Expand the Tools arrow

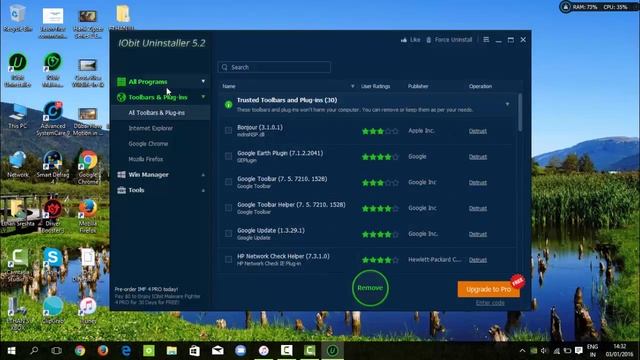[x=203, y=190]
